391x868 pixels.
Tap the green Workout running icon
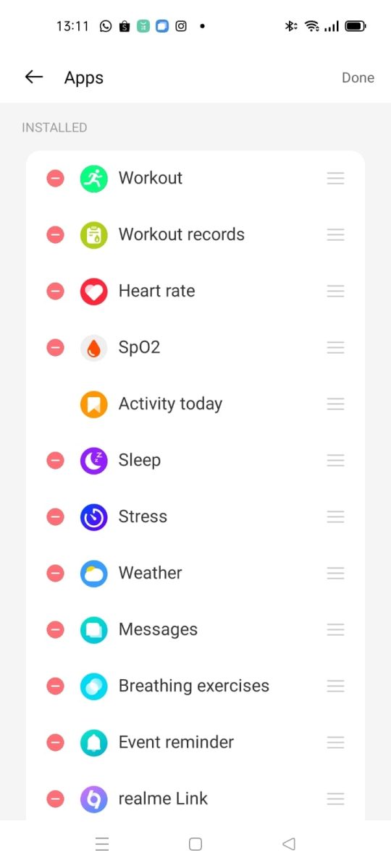pyautogui.click(x=93, y=178)
